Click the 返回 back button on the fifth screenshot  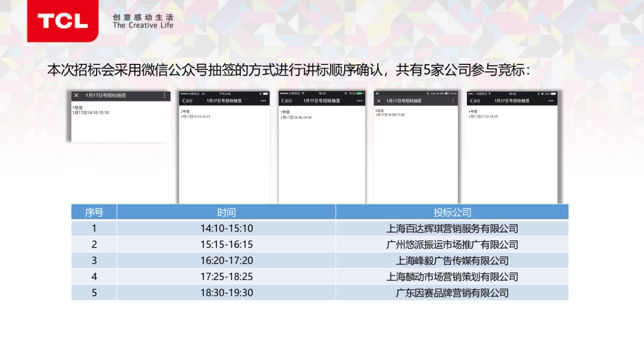tap(476, 100)
